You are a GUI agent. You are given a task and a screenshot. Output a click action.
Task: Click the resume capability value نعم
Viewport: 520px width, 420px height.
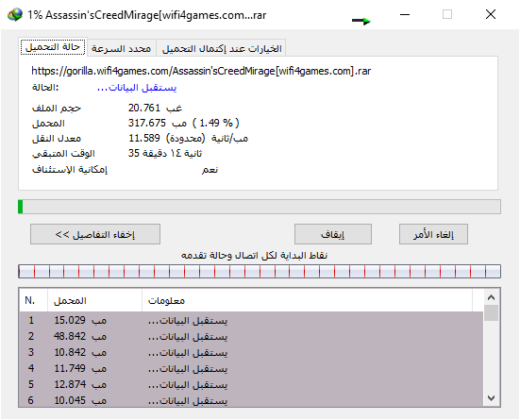210,170
